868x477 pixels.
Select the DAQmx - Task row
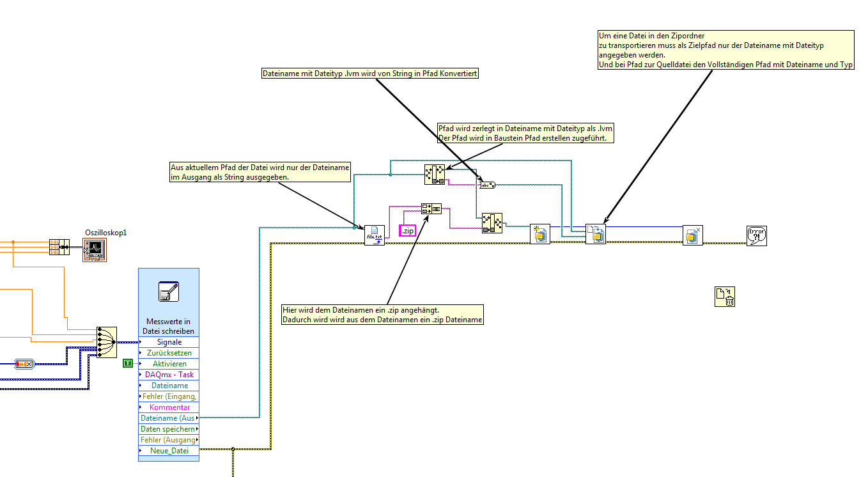[x=169, y=375]
